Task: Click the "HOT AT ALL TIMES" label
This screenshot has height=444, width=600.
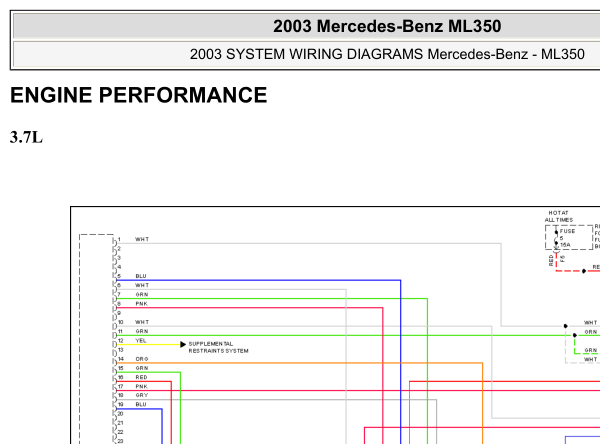Action: pyautogui.click(x=559, y=216)
